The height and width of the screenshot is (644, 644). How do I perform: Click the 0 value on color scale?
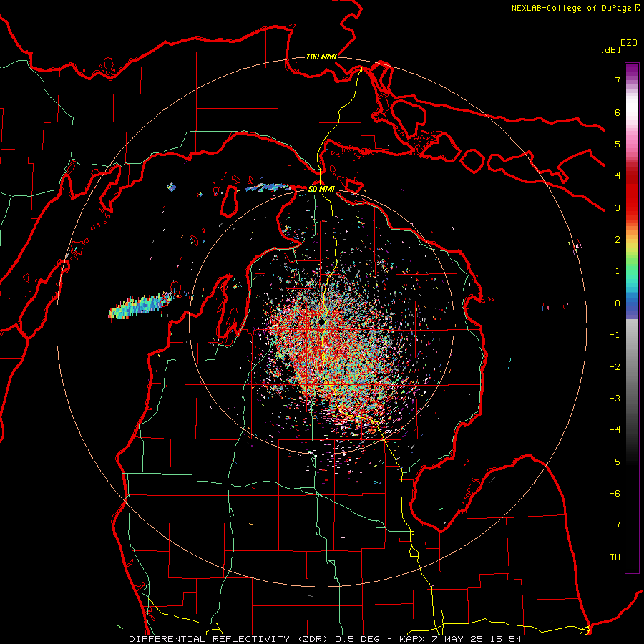point(618,303)
